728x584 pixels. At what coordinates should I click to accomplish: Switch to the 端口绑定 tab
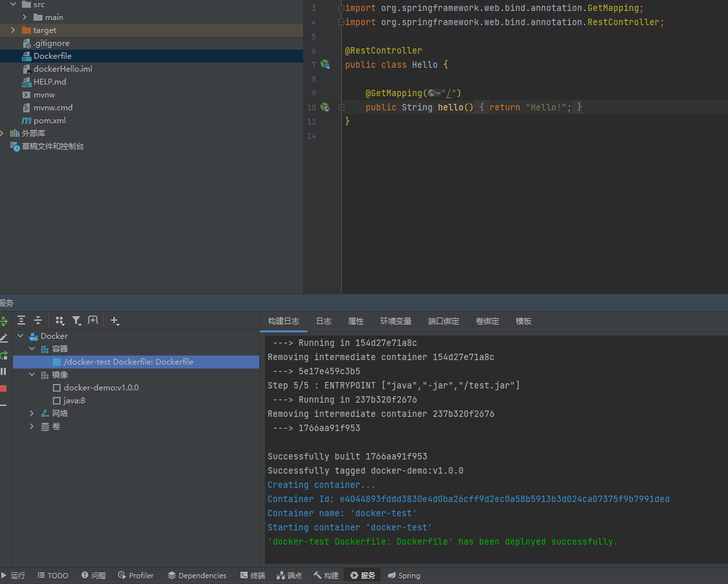click(x=444, y=321)
